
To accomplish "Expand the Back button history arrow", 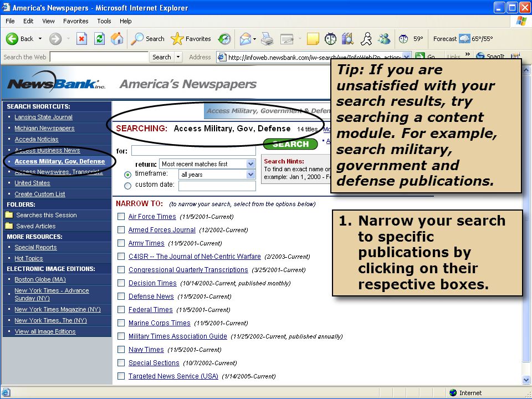I will click(40, 39).
